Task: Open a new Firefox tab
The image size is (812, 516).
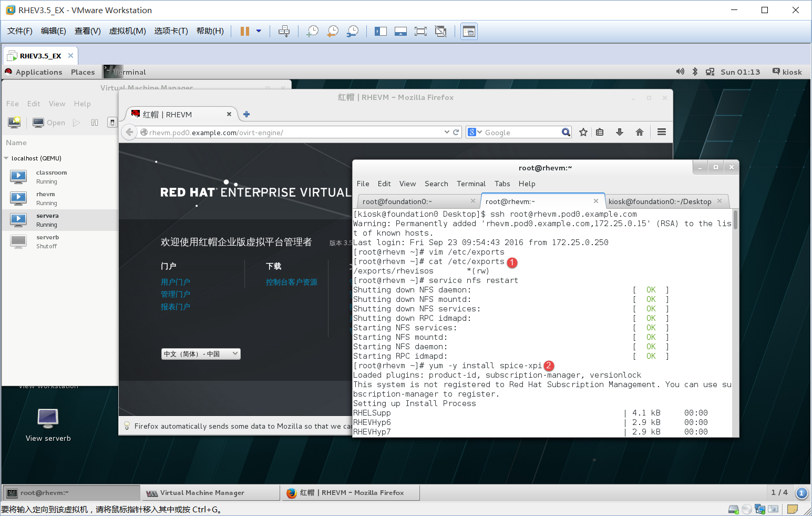Action: [x=246, y=114]
